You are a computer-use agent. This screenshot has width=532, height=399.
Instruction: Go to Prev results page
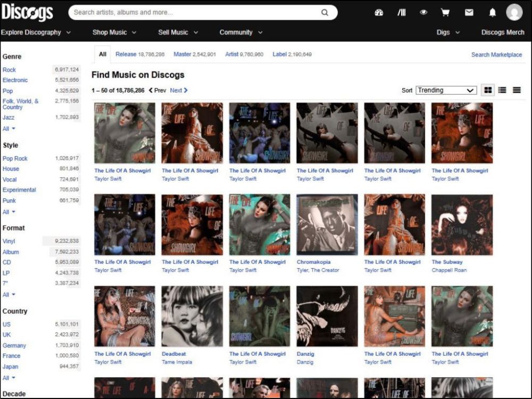pos(157,90)
